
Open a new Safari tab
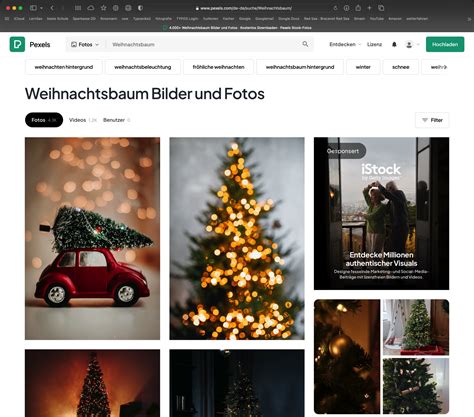click(x=369, y=8)
